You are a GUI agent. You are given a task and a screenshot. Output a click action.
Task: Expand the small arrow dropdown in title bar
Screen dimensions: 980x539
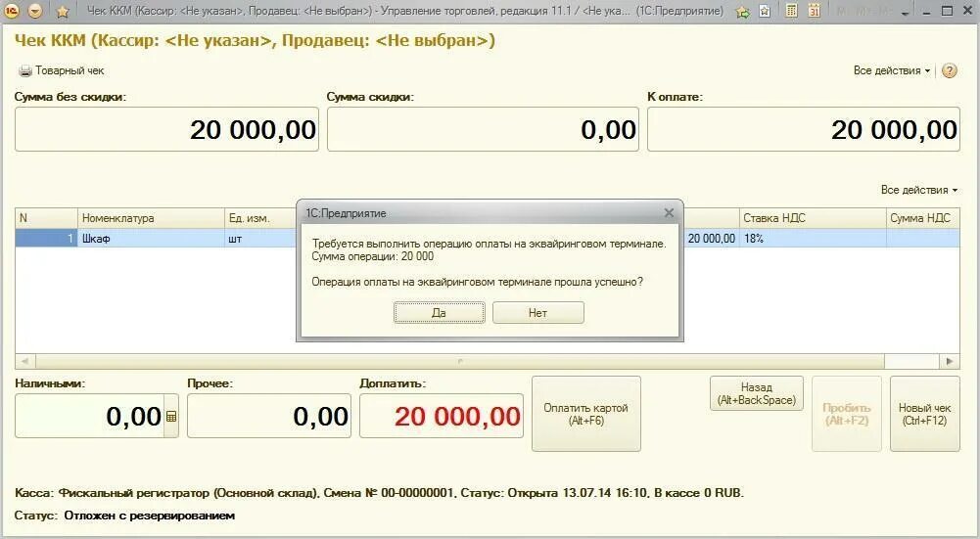(x=905, y=13)
